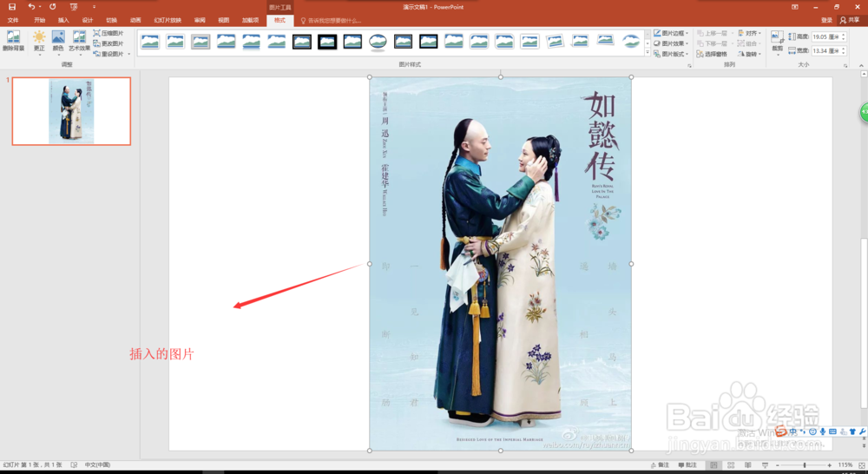Apply the metal frame picture style

(201, 42)
